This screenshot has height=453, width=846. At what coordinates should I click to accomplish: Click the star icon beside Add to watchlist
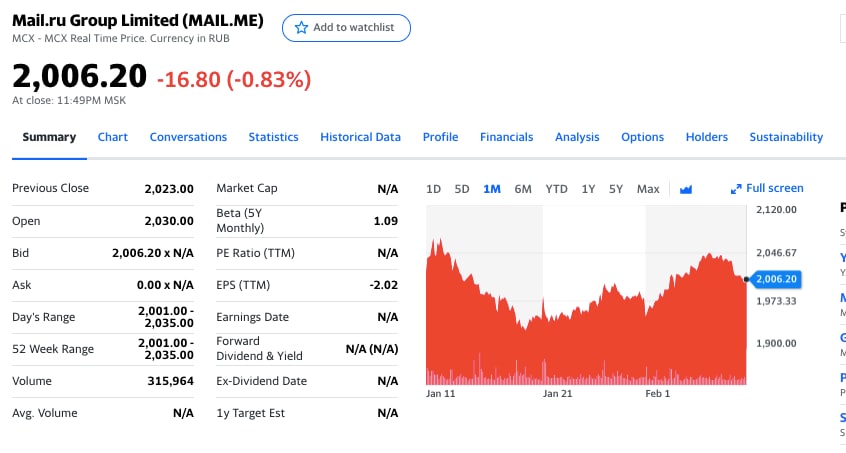(301, 28)
